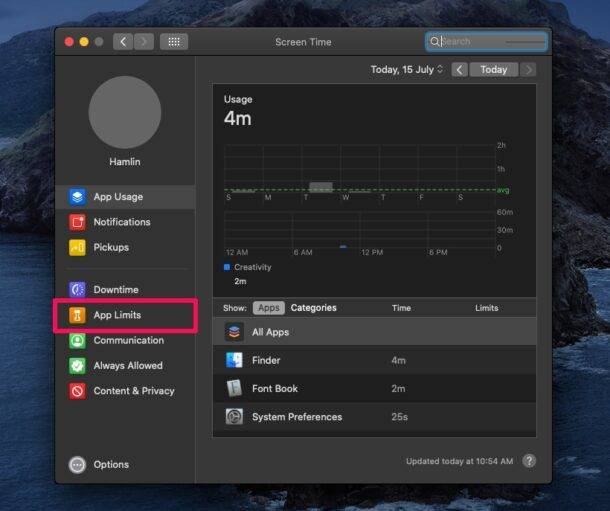
Task: Open the help question mark button
Action: point(529,461)
